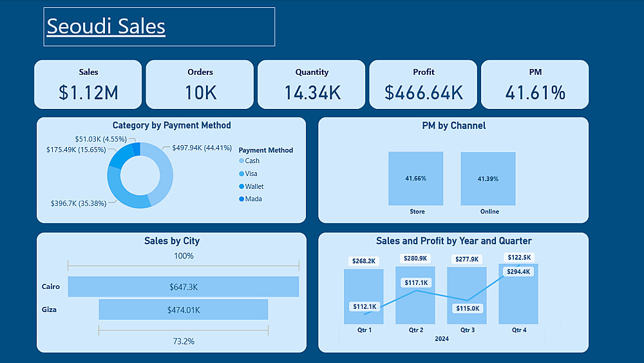
Task: Click the $51.03K (4.55%) donut label
Action: (x=100, y=139)
